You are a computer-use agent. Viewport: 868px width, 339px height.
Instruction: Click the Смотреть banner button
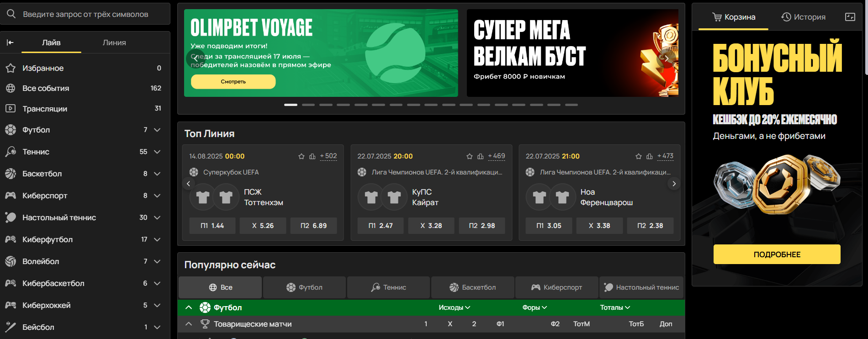click(233, 82)
